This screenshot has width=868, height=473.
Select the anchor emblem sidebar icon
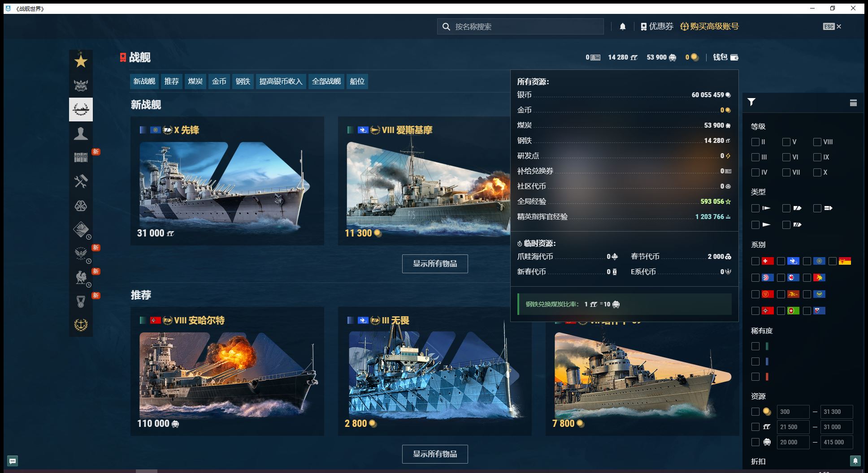point(81,325)
